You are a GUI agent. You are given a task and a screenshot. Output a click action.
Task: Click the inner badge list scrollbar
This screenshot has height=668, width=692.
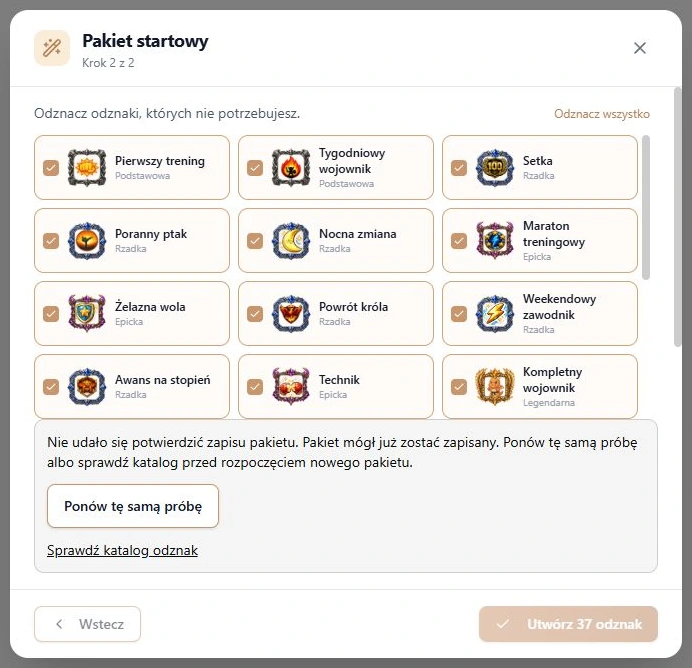click(x=646, y=207)
